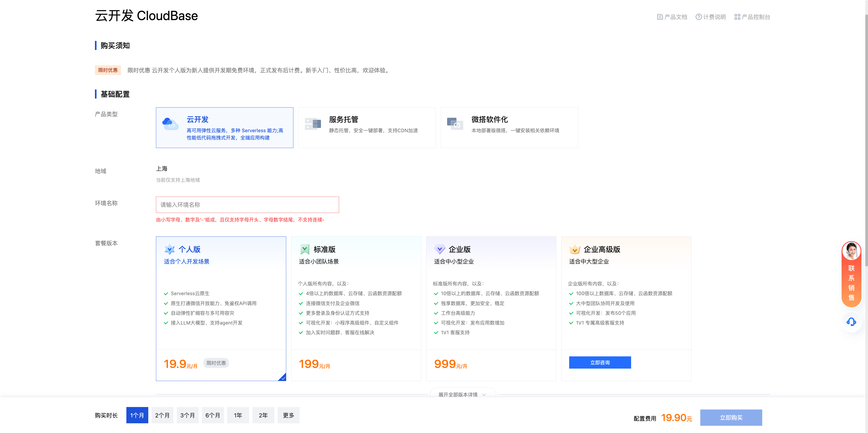Choose the 标准版 plan card

coord(356,309)
